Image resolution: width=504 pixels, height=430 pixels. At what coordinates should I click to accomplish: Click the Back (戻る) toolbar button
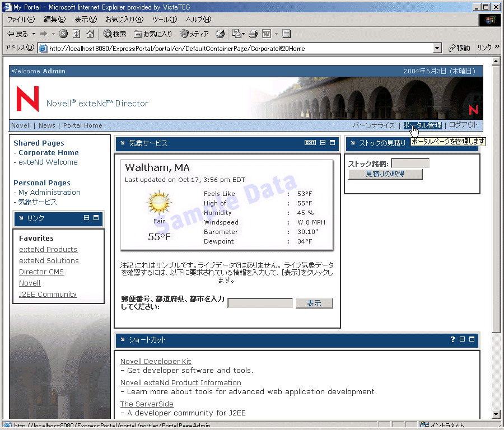[18, 34]
